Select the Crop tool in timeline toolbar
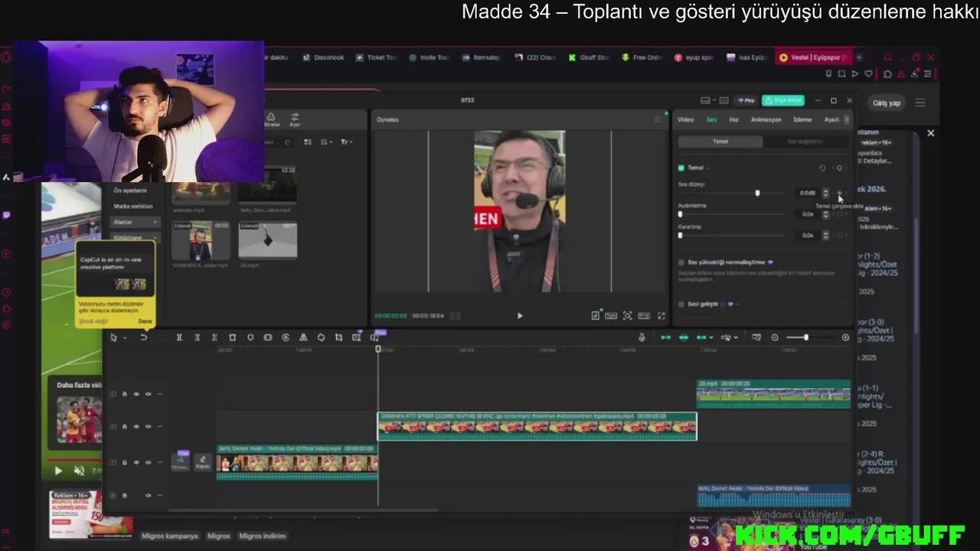The image size is (980, 551). [x=338, y=337]
